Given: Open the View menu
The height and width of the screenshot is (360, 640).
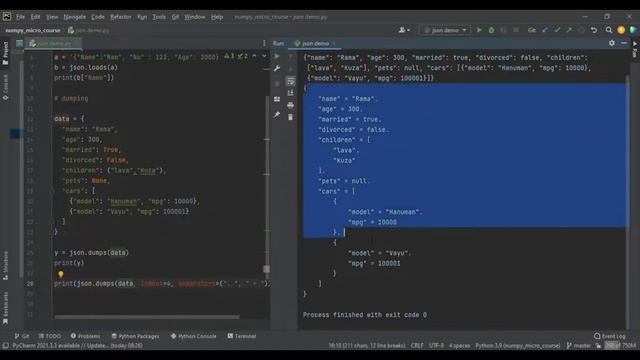Looking at the screenshot, I should point(52,17).
